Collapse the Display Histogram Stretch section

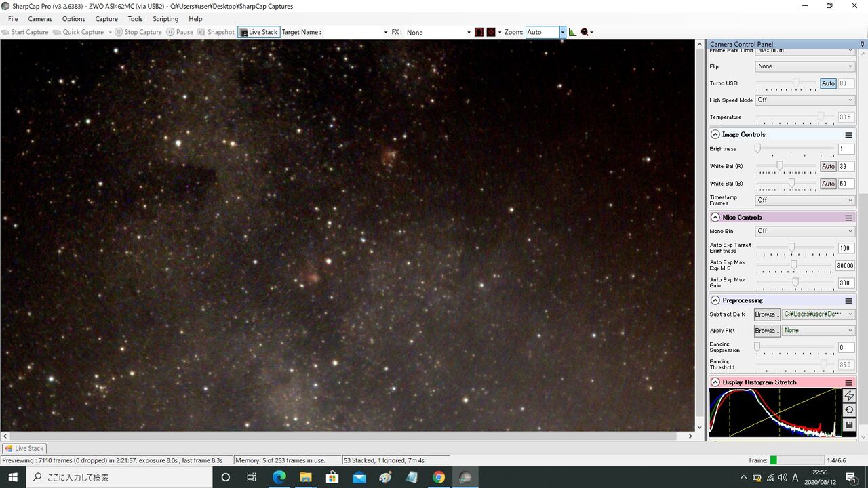(715, 382)
